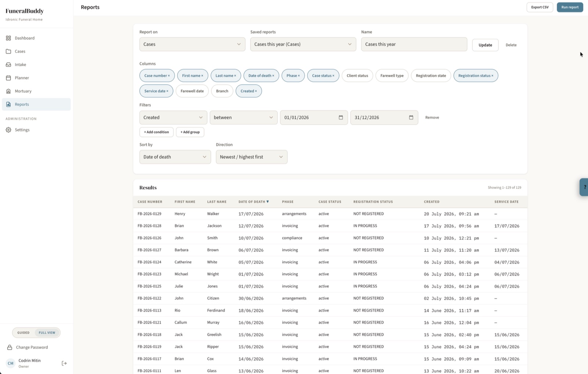The image size is (588, 374).
Task: Click the Cases folder icon
Action: pos(8,51)
